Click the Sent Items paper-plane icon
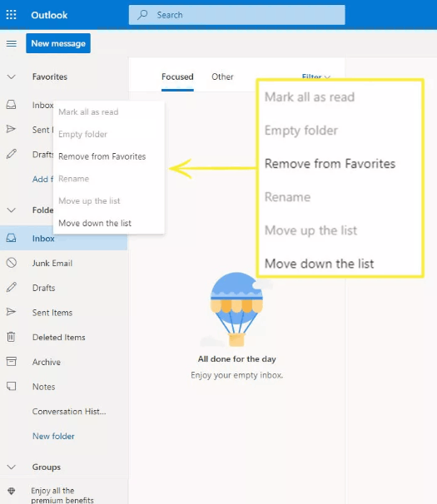This screenshot has height=504, width=437. (12, 312)
